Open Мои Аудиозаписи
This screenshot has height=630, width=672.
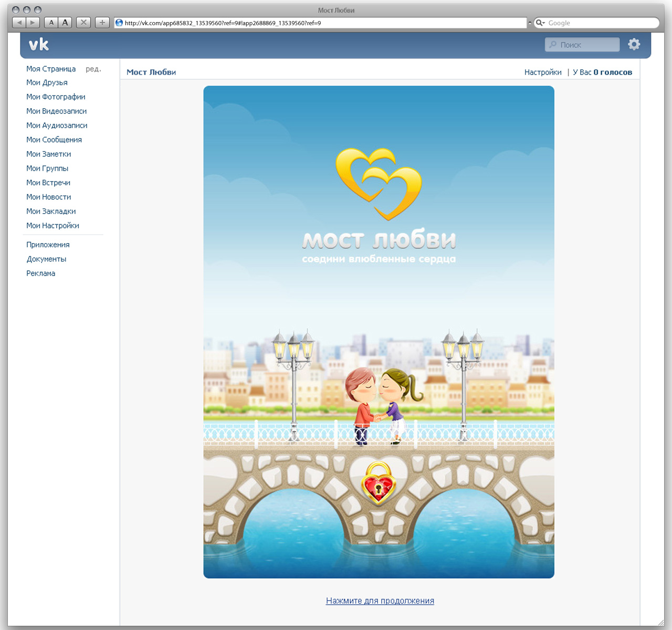(57, 125)
